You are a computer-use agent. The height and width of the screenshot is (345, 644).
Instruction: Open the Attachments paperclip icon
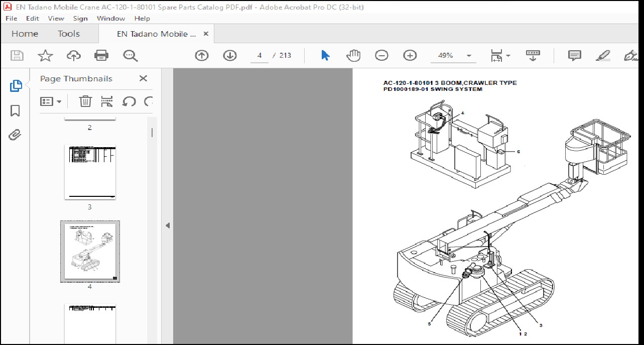tap(16, 135)
